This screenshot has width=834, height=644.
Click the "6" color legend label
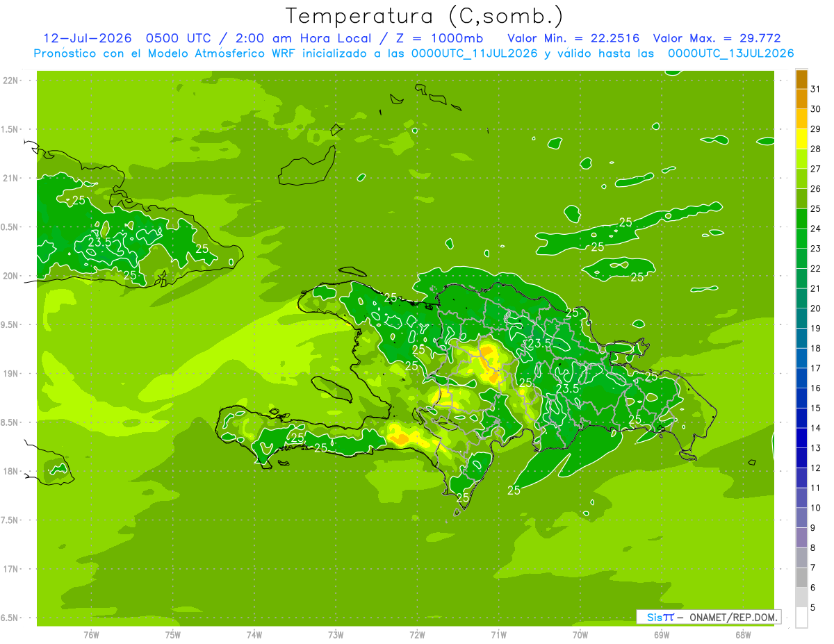tap(812, 588)
